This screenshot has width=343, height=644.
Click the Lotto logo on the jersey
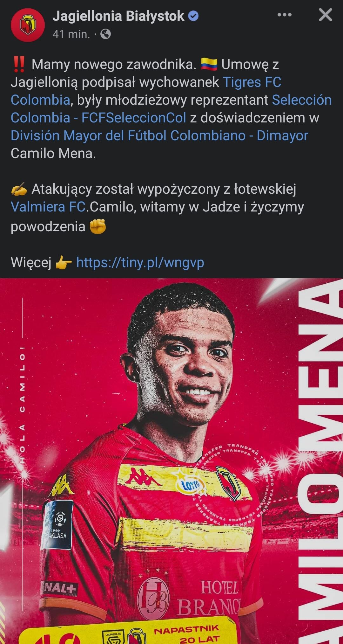coord(191,484)
